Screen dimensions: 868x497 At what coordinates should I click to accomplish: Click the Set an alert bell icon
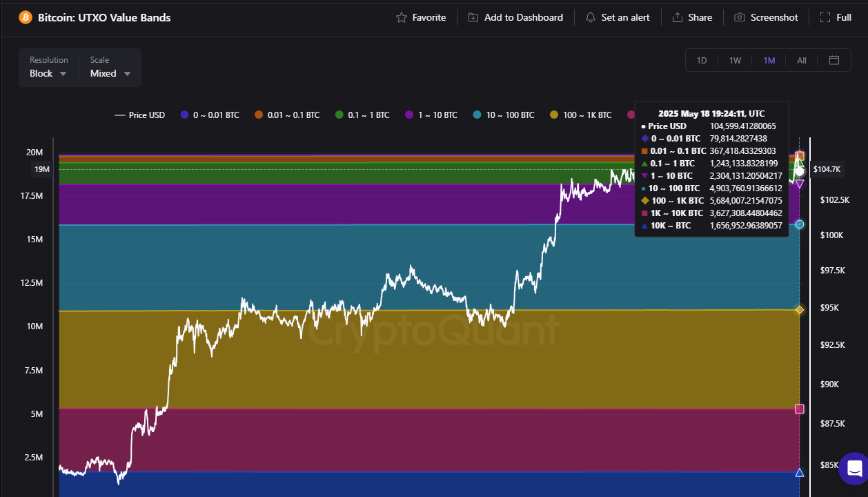pyautogui.click(x=591, y=17)
